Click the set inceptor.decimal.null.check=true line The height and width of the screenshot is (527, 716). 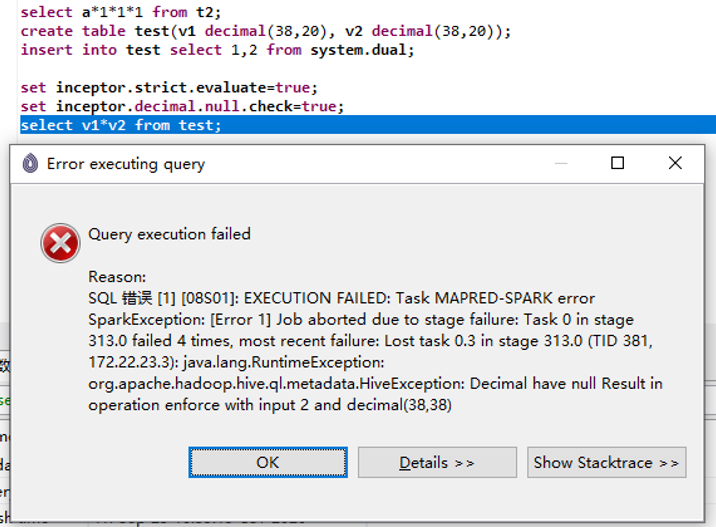pos(182,106)
